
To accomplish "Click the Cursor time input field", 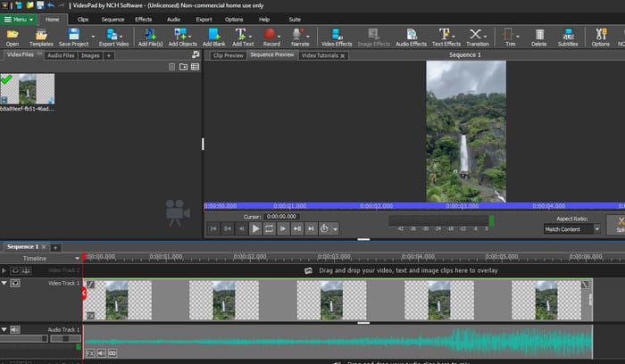I will (282, 217).
